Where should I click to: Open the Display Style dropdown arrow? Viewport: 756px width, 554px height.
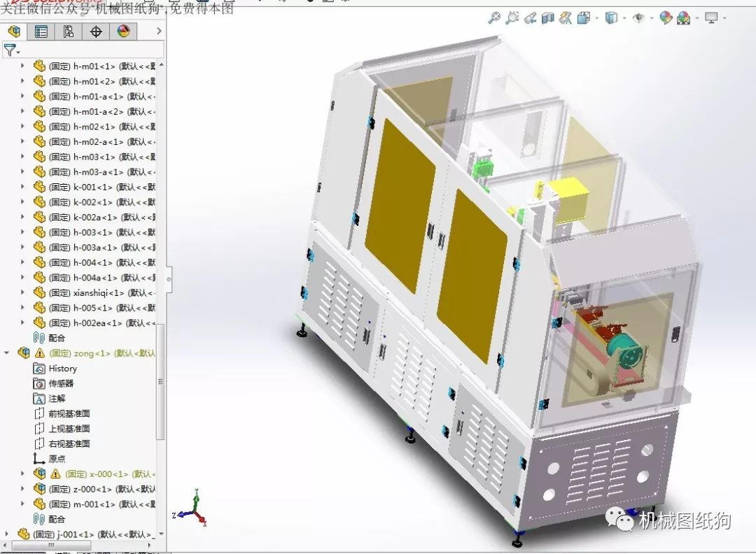624,19
